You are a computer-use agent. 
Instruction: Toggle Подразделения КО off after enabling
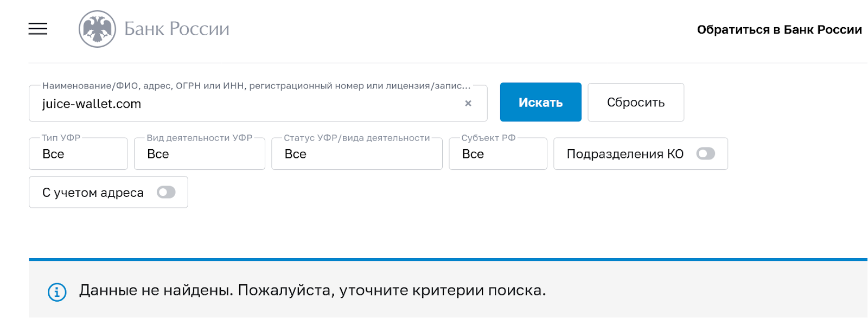click(x=705, y=154)
